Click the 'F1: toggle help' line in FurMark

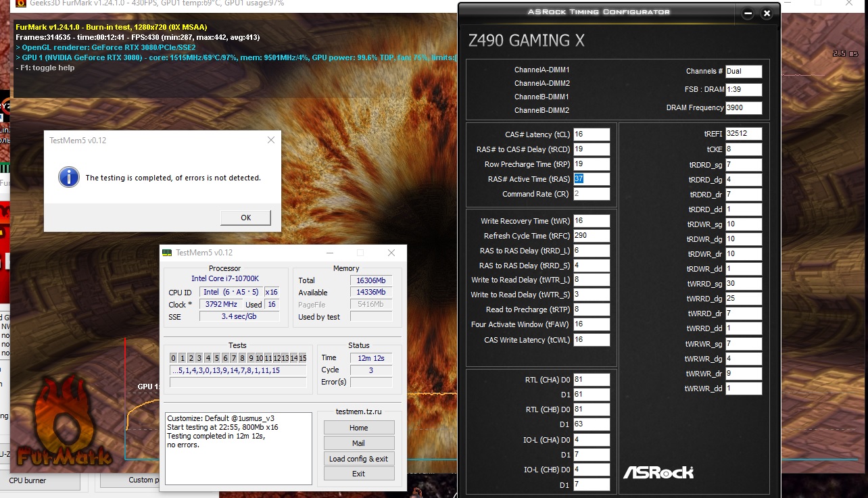pyautogui.click(x=46, y=68)
